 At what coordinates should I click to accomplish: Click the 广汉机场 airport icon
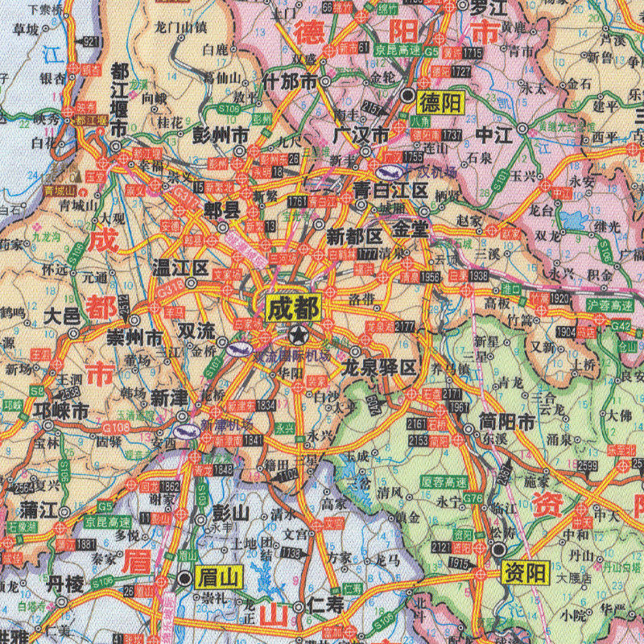(389, 171)
